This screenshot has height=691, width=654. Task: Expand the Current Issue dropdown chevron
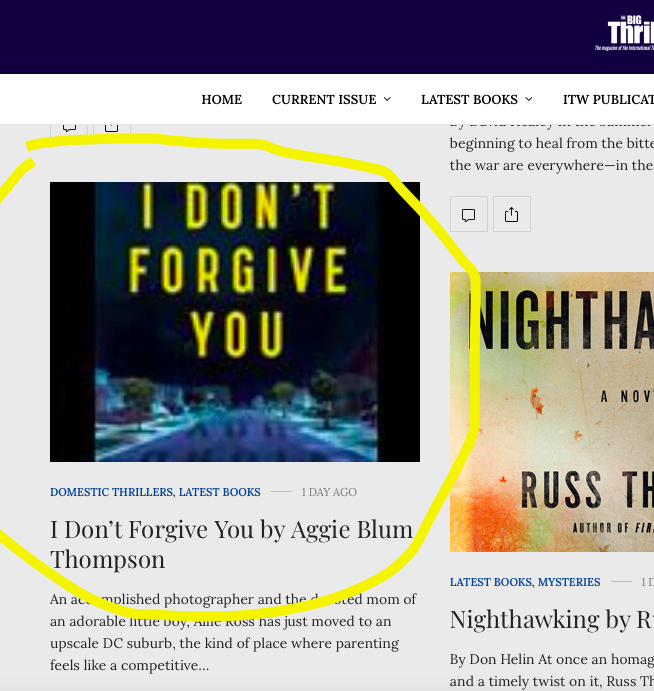tap(387, 99)
